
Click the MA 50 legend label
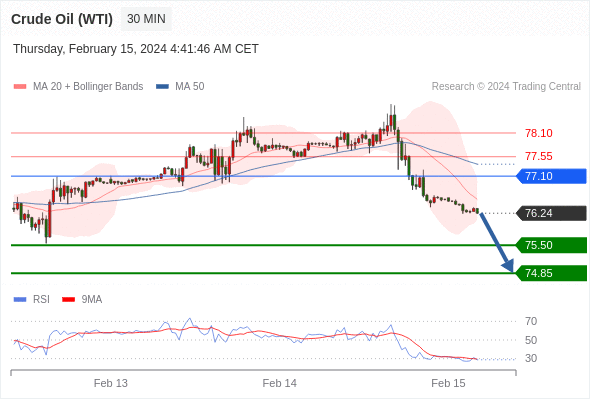190,87
